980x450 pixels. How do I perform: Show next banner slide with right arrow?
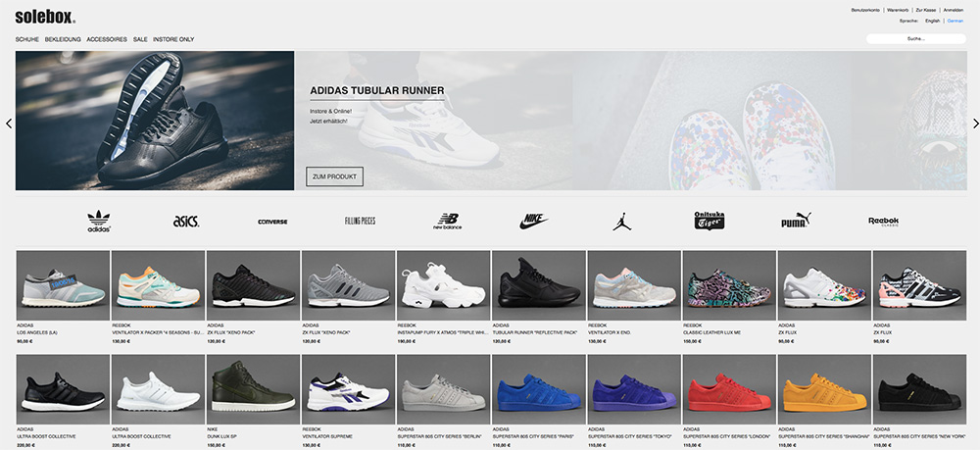976,124
